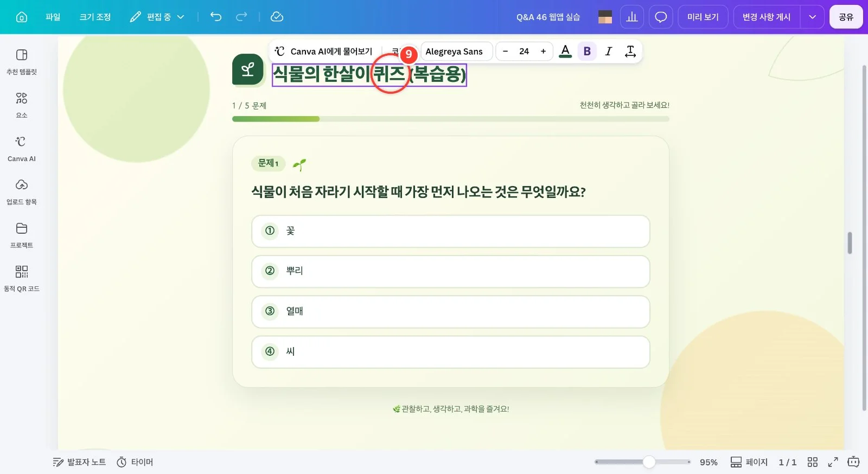Viewport: 868px width, 474px height.
Task: Open 프로젝트 projects panel
Action: click(x=22, y=235)
